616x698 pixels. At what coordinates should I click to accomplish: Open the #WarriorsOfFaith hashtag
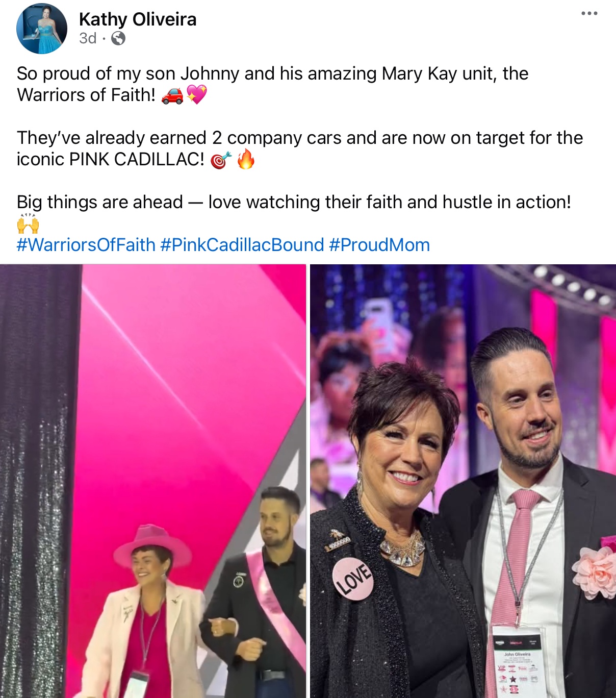point(86,245)
